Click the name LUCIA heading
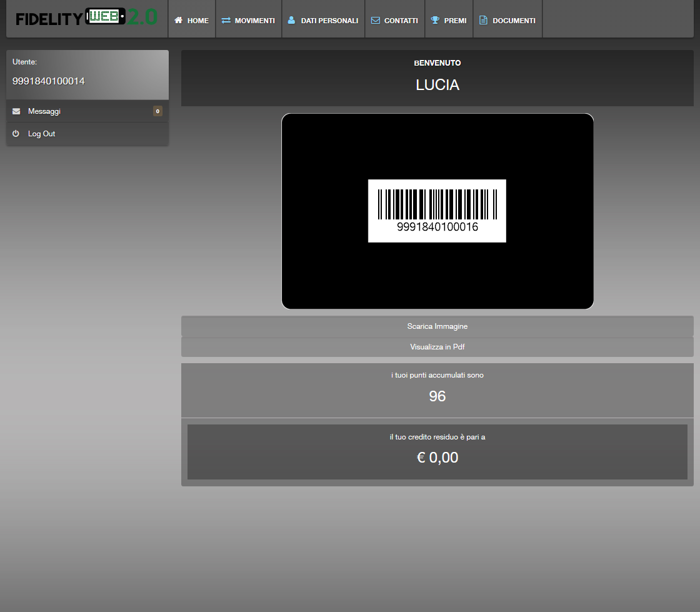The image size is (700, 612). tap(437, 85)
